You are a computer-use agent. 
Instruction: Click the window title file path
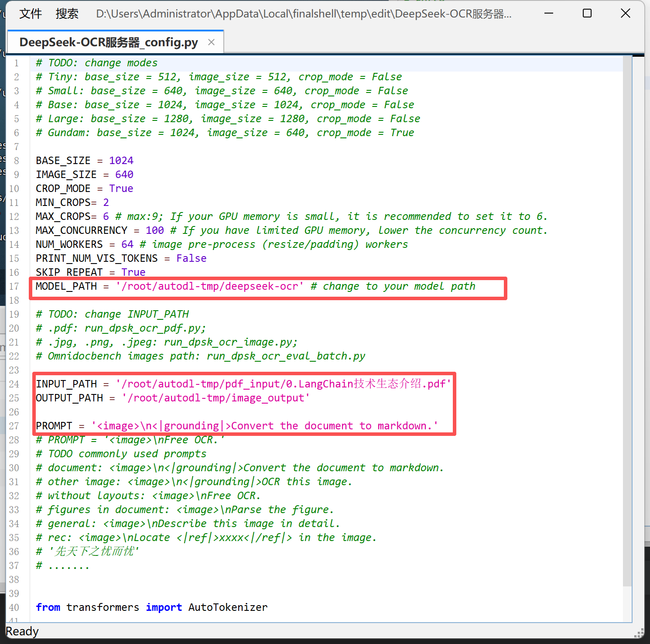click(304, 14)
